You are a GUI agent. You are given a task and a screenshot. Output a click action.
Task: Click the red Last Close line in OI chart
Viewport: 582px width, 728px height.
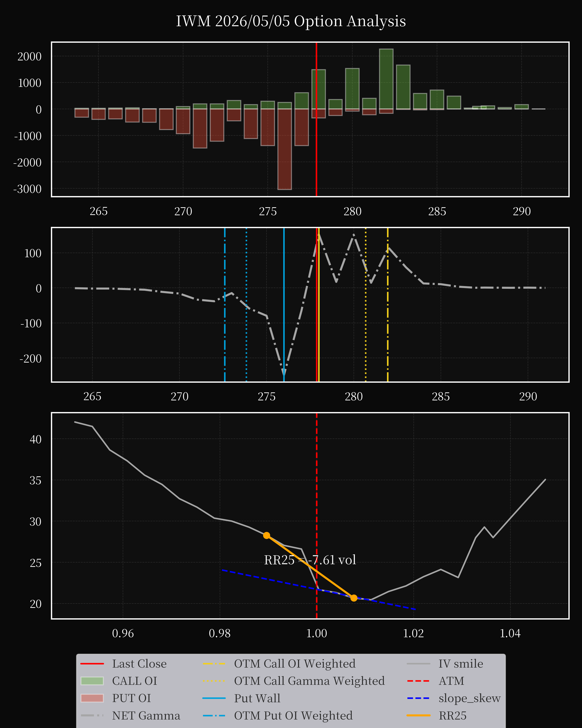(316, 119)
